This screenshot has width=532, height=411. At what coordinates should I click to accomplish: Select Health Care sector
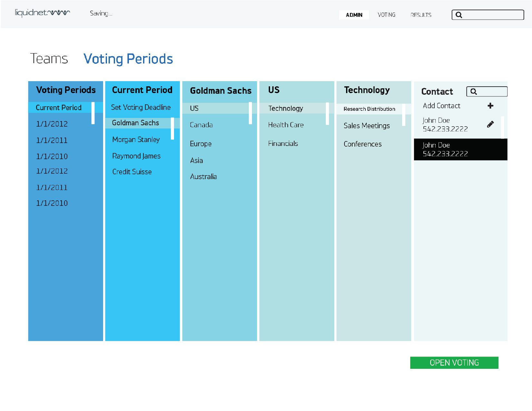coord(286,125)
